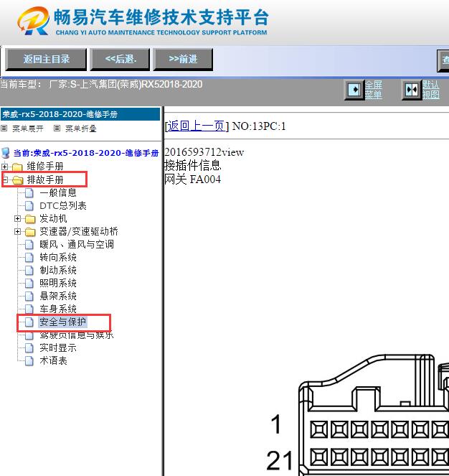This screenshot has height=476, width=449.
Task: Click the 排故手册 folder label
Action: [45, 180]
